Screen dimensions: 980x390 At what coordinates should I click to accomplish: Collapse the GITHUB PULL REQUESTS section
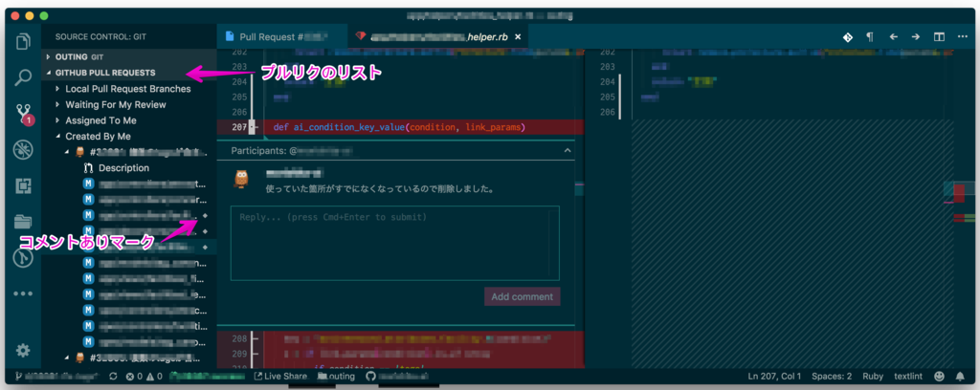[x=129, y=73]
